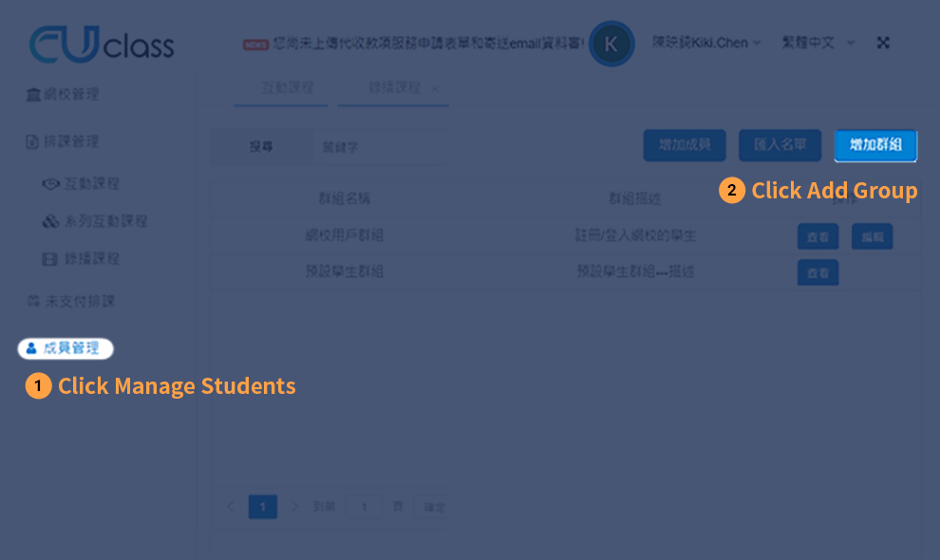Viewport: 940px width, 560px height.
Task: Open the K user avatar
Action: tap(611, 44)
